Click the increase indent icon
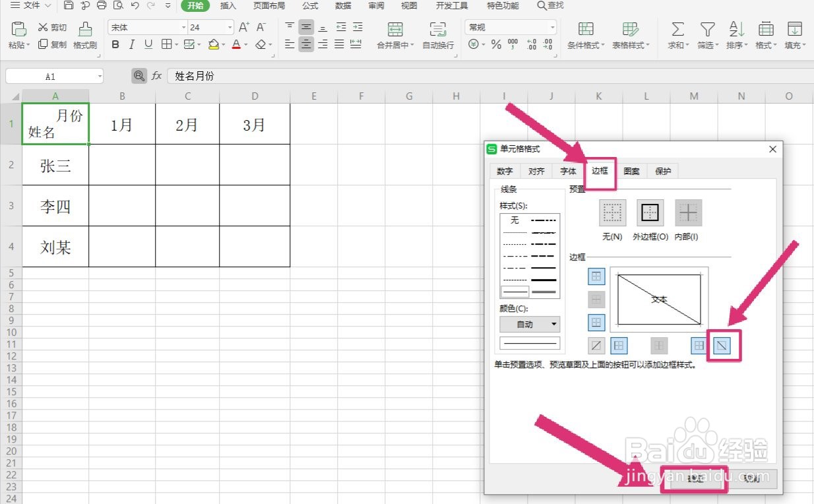This screenshot has height=504, width=814. 357,27
